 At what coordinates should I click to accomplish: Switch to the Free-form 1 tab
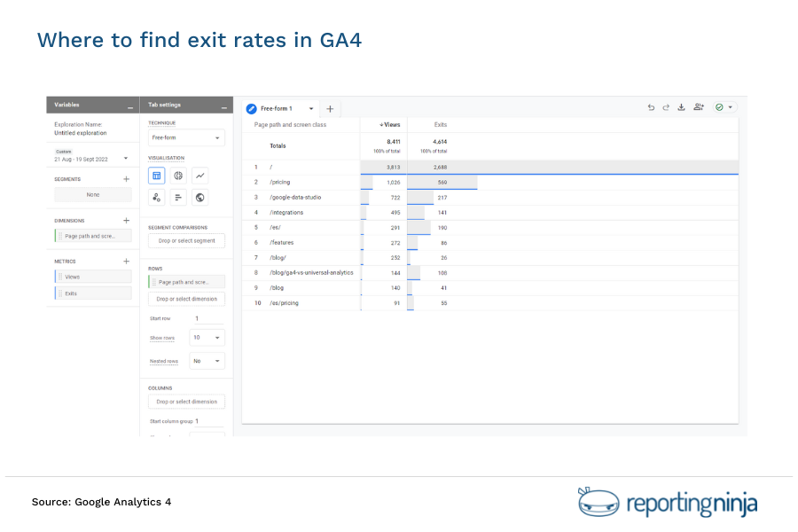[x=277, y=108]
